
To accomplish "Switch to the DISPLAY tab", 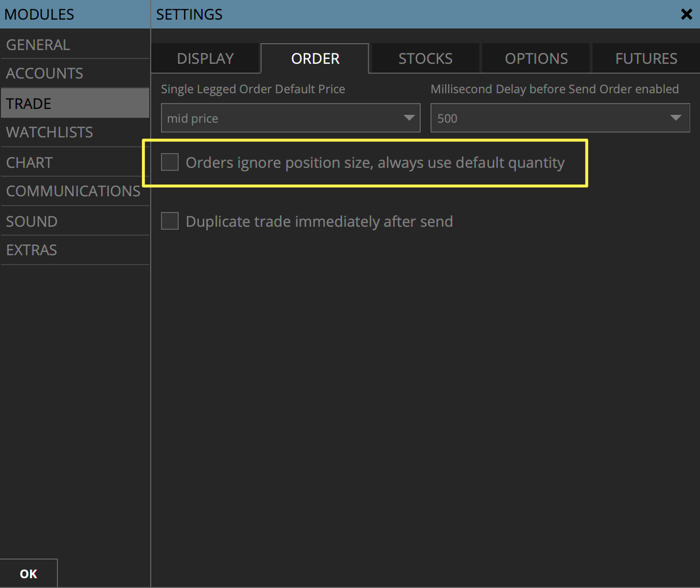I will (x=205, y=58).
